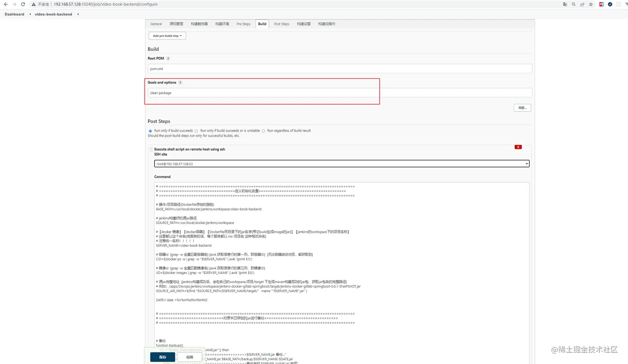The width and height of the screenshot is (628, 364).
Task: Click the 应用 apply button
Action: [189, 357]
